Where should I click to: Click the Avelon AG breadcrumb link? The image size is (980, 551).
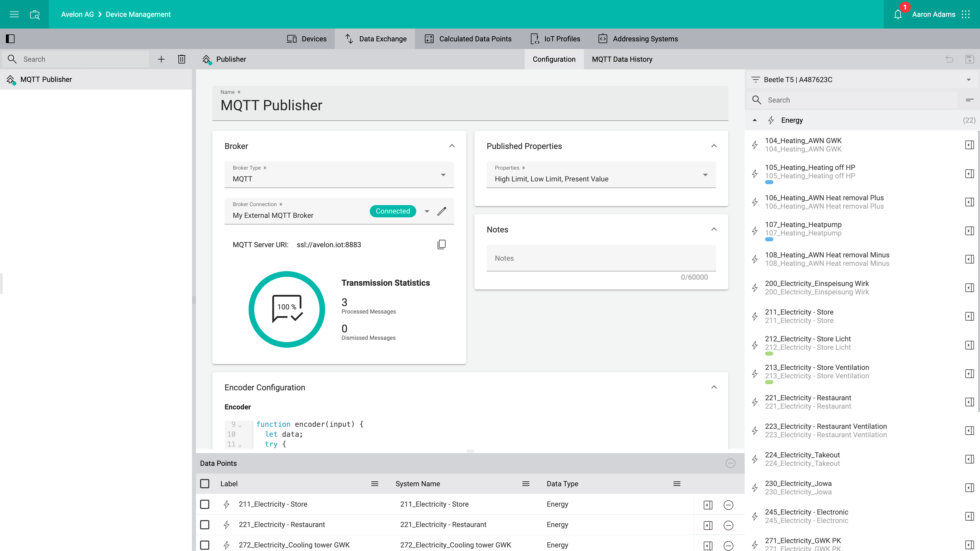coord(78,15)
